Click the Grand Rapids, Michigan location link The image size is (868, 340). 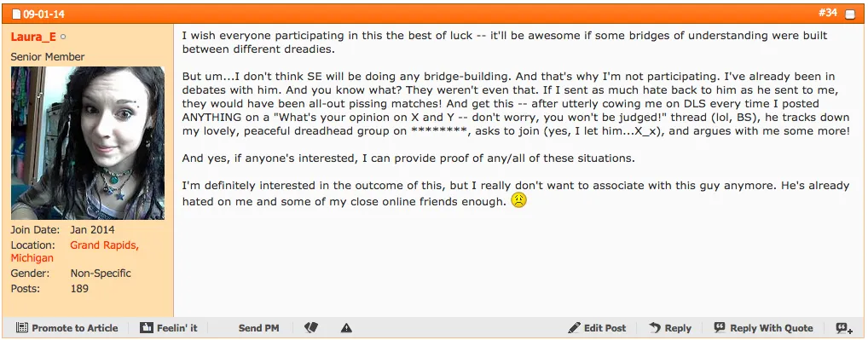[75, 251]
